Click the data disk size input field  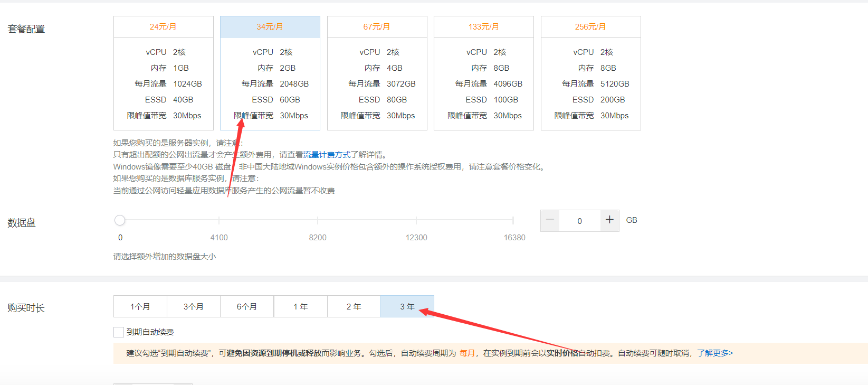pyautogui.click(x=579, y=221)
